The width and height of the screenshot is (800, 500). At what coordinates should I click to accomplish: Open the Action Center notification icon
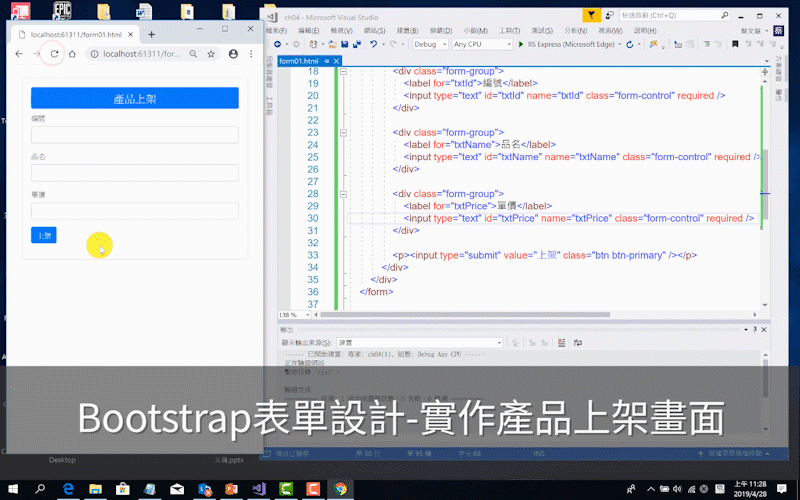(x=781, y=489)
